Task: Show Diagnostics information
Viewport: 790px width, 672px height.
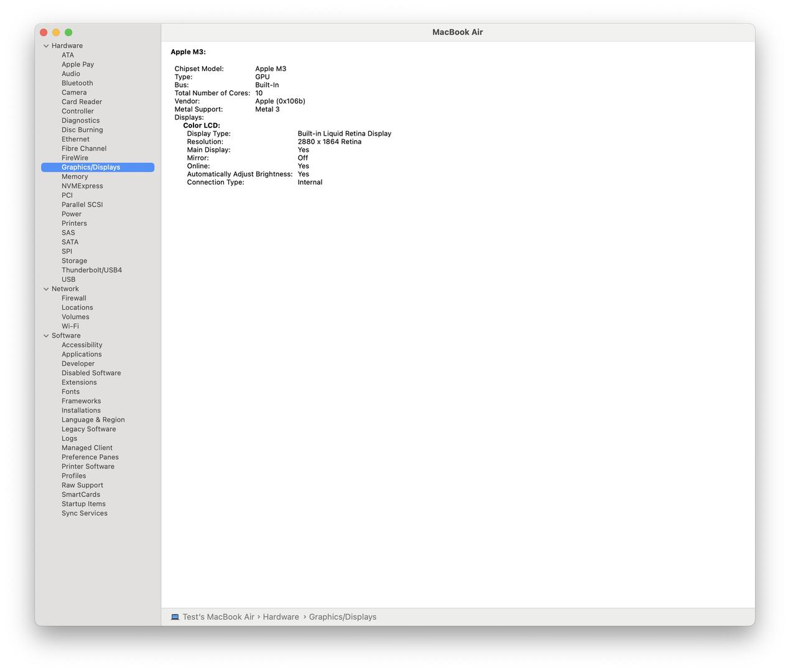Action: (x=80, y=121)
